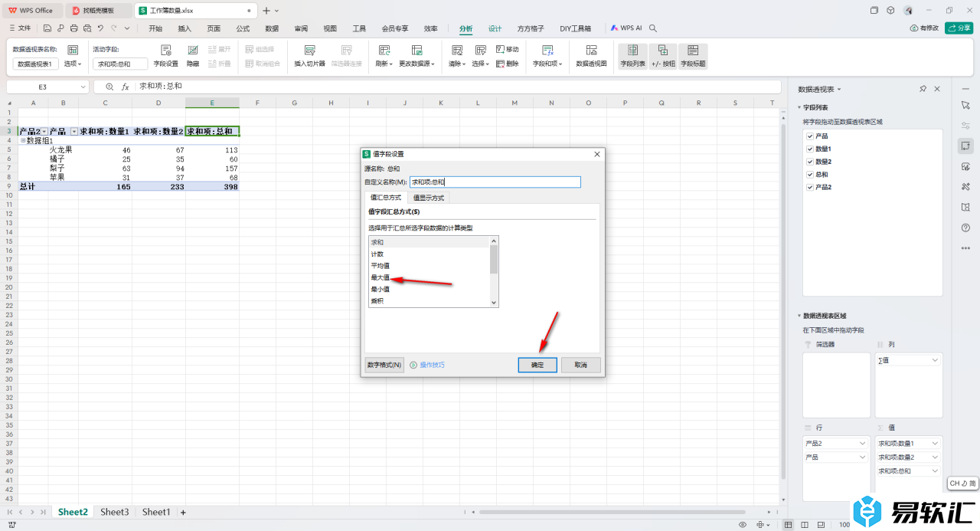Click the 自定义名称 input field

pos(495,182)
